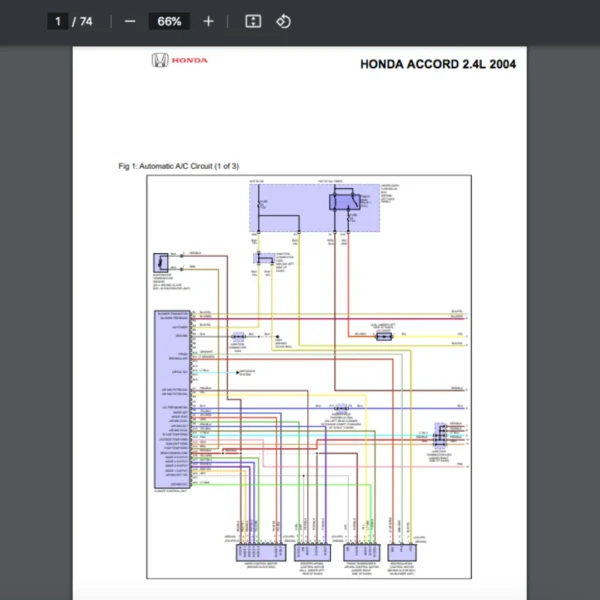Click the 66% zoom level field

pyautogui.click(x=168, y=21)
